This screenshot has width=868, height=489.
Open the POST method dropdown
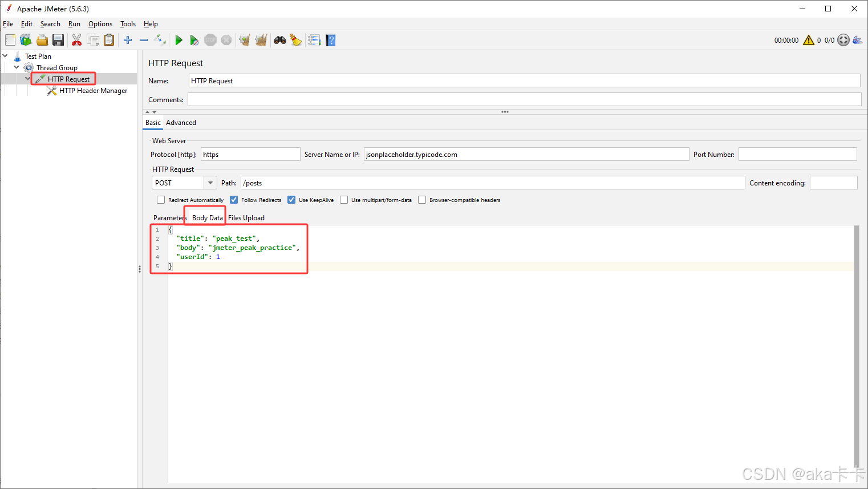pyautogui.click(x=210, y=183)
